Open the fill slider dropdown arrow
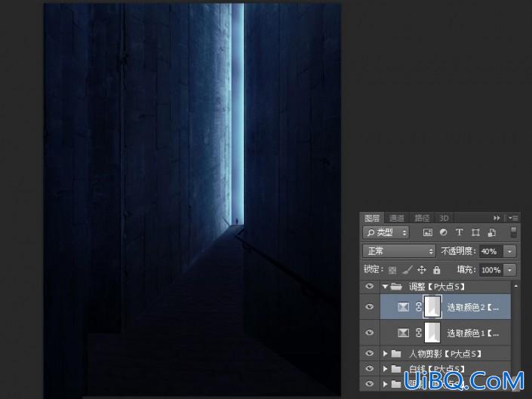 [509, 270]
